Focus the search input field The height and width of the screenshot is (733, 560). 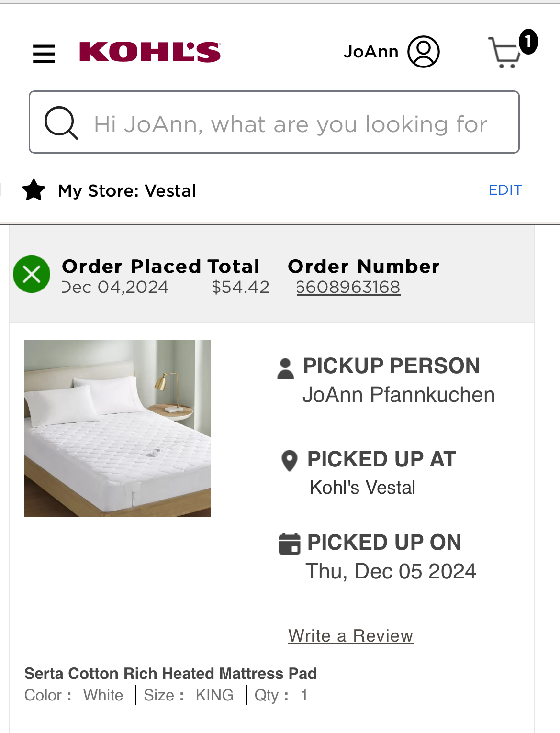[x=274, y=122]
